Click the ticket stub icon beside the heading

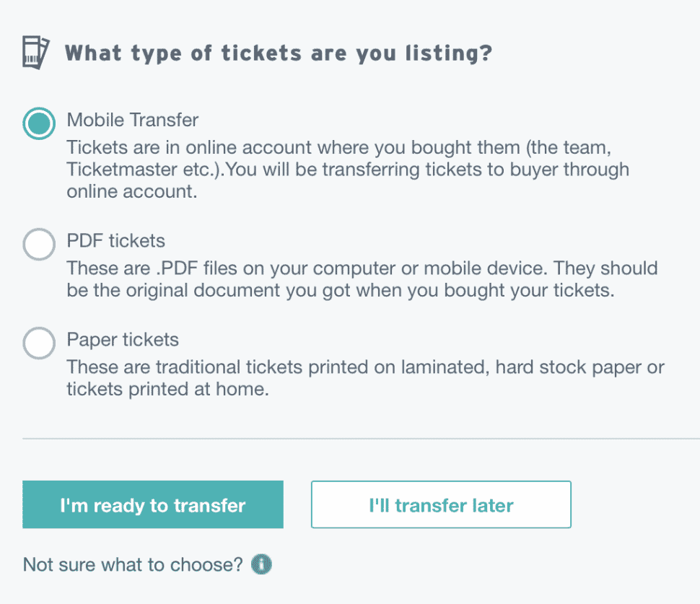pyautogui.click(x=36, y=53)
